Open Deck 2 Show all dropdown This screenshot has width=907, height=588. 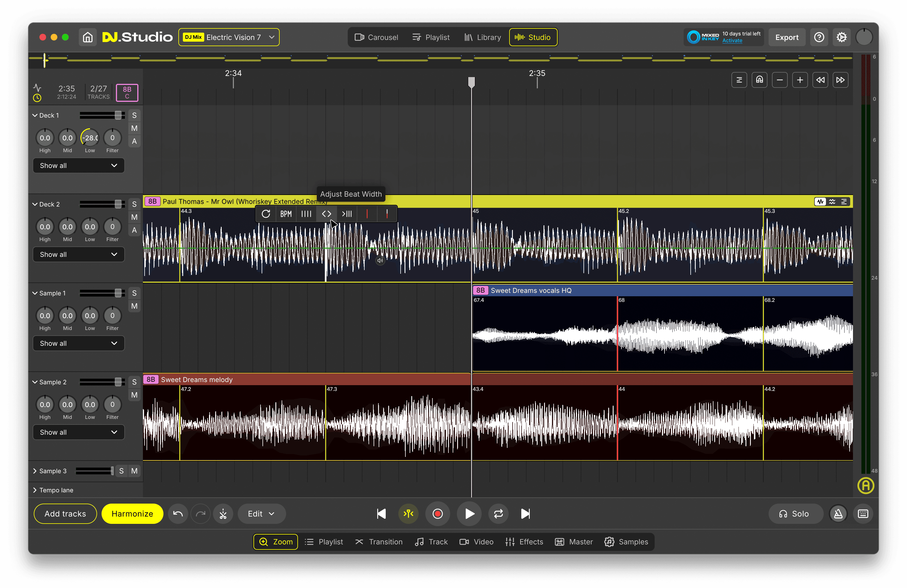click(78, 254)
